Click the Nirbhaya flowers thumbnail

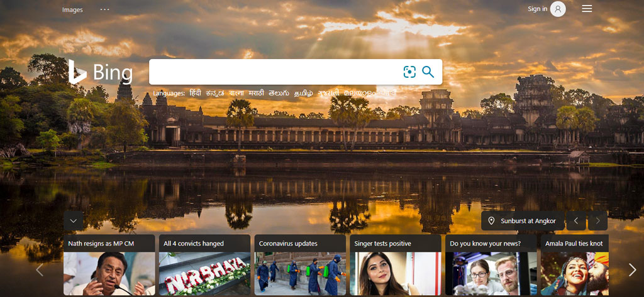tap(204, 274)
